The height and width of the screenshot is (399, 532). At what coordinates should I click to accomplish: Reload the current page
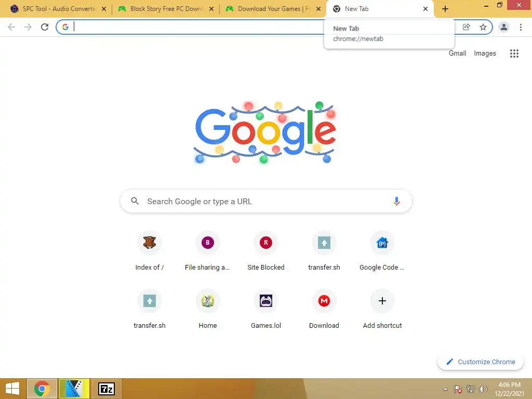pyautogui.click(x=45, y=27)
